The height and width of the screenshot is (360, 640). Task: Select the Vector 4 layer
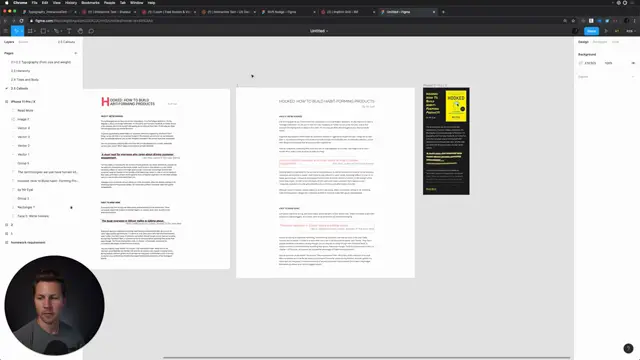24,128
